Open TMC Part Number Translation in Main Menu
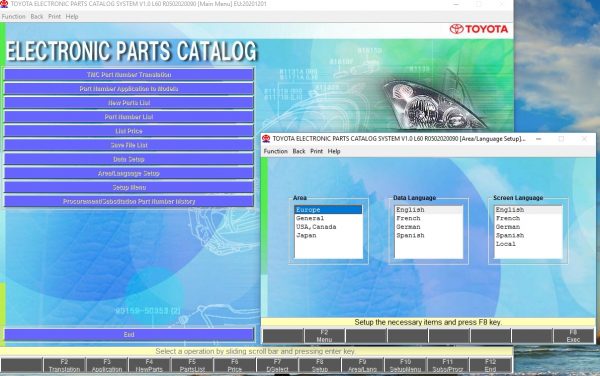 (x=129, y=75)
